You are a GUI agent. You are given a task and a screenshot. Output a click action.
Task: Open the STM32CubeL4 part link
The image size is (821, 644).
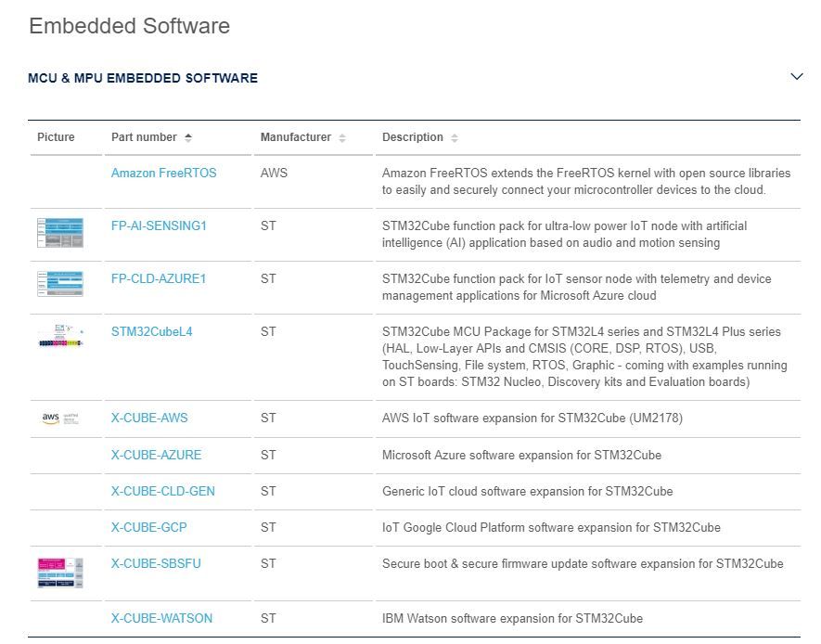151,331
